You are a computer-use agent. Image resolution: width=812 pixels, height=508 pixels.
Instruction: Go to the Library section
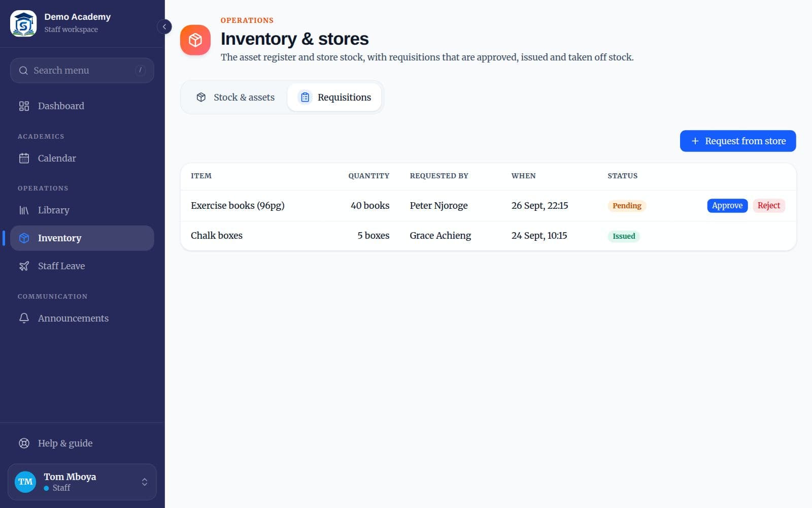[x=82, y=210]
